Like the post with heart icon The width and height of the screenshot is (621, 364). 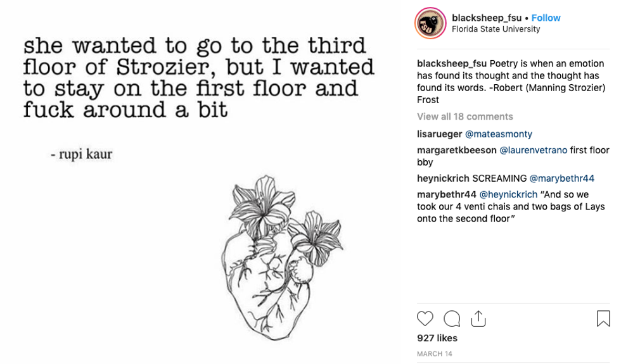[x=425, y=318]
